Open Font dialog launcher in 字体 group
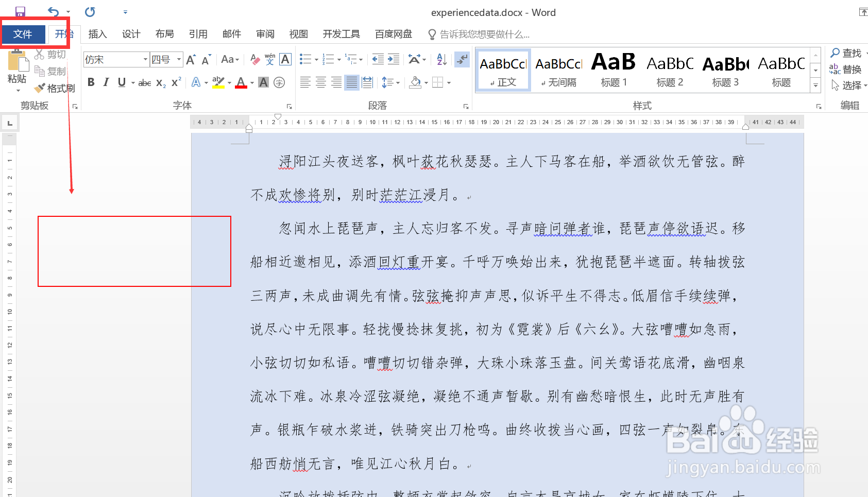Viewport: 868px width, 497px height. tap(289, 106)
